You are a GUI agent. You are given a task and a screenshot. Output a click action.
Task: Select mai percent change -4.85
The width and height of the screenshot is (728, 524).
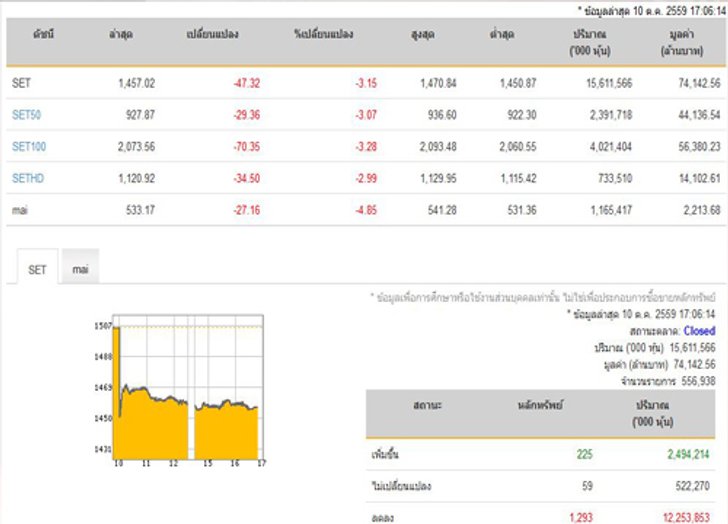[366, 210]
